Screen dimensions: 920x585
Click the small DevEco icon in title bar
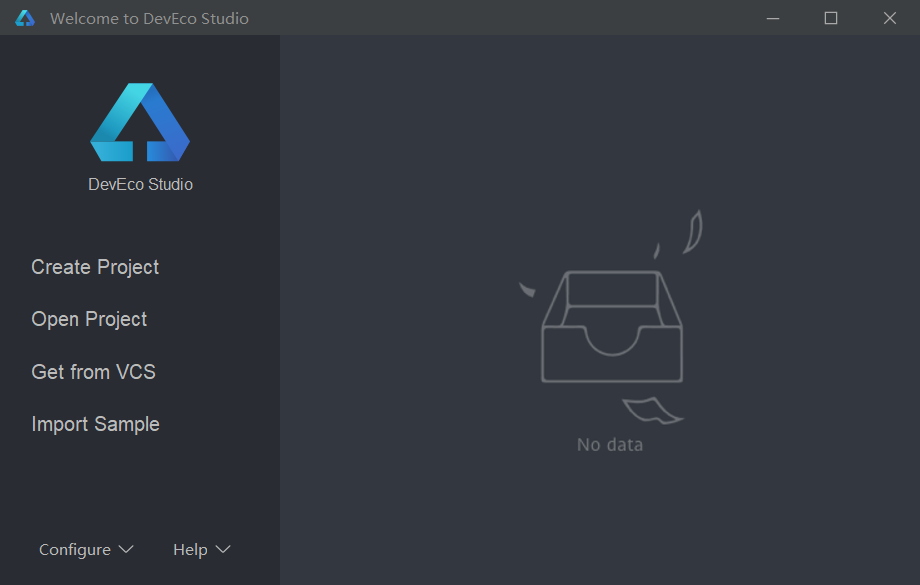[25, 18]
